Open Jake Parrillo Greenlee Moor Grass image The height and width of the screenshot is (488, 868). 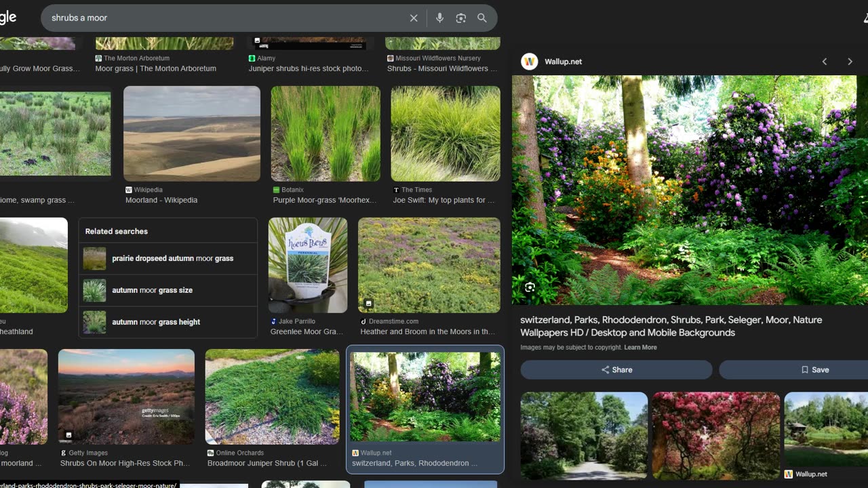[308, 265]
